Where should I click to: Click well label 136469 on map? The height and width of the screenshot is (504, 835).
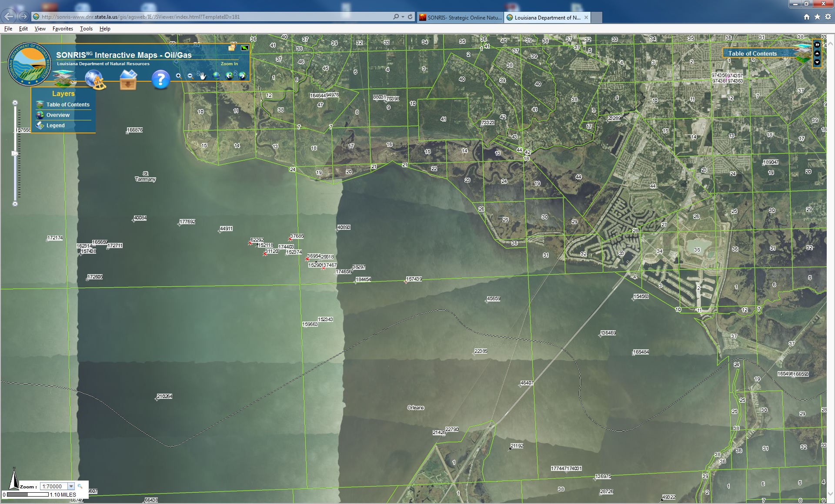click(608, 333)
